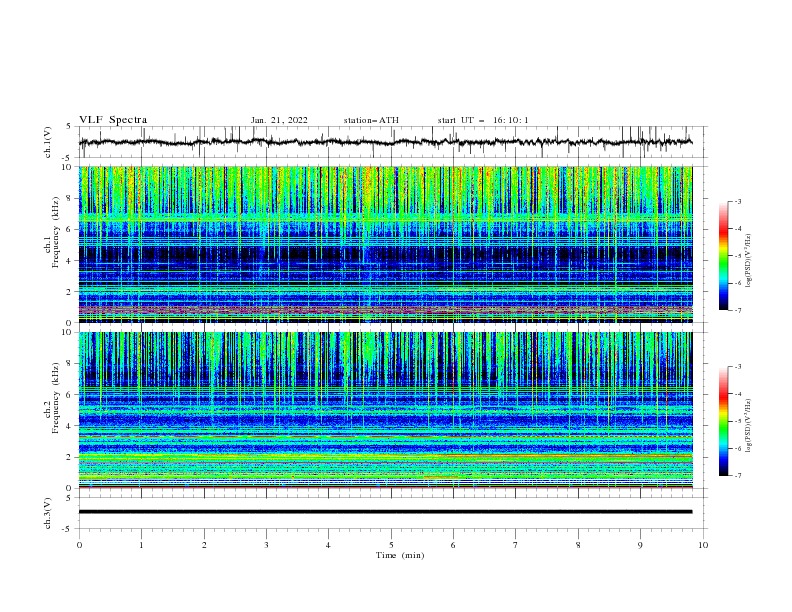Click the ch.1 PSD color bar
Screen dimensions: 792x612
723,256
